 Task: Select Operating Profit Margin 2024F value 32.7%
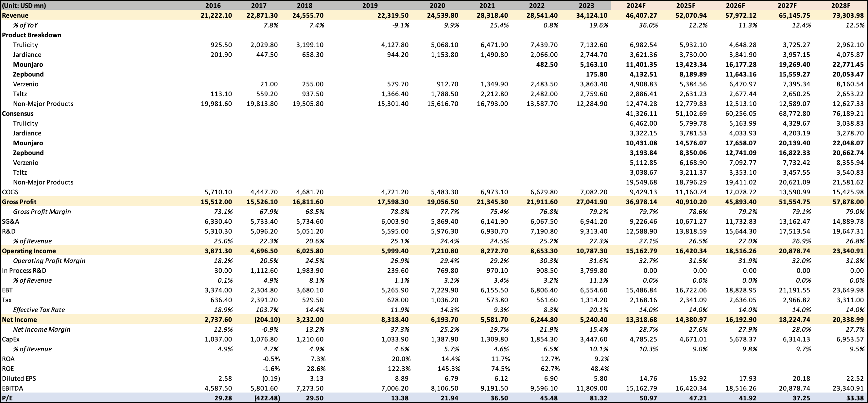point(648,260)
